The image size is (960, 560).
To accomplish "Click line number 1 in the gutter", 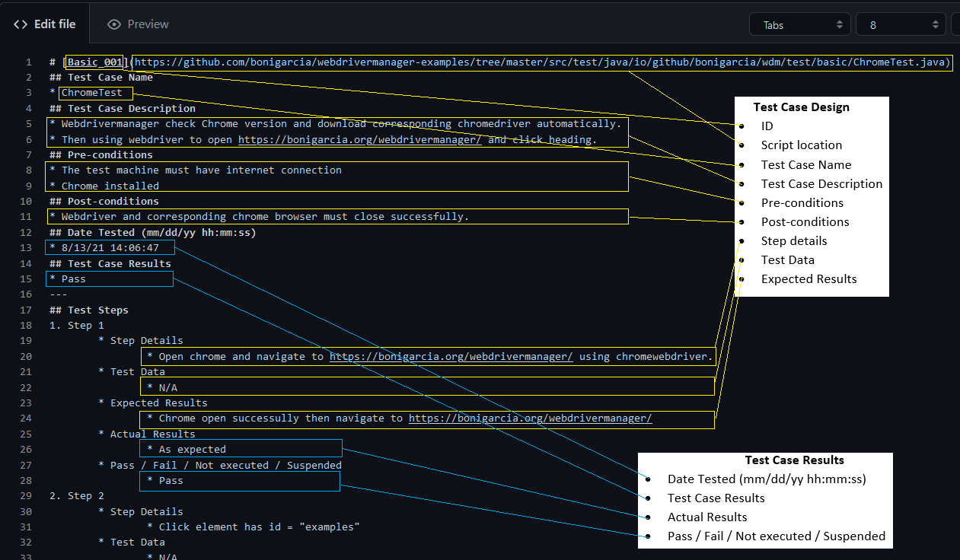I will pos(29,62).
